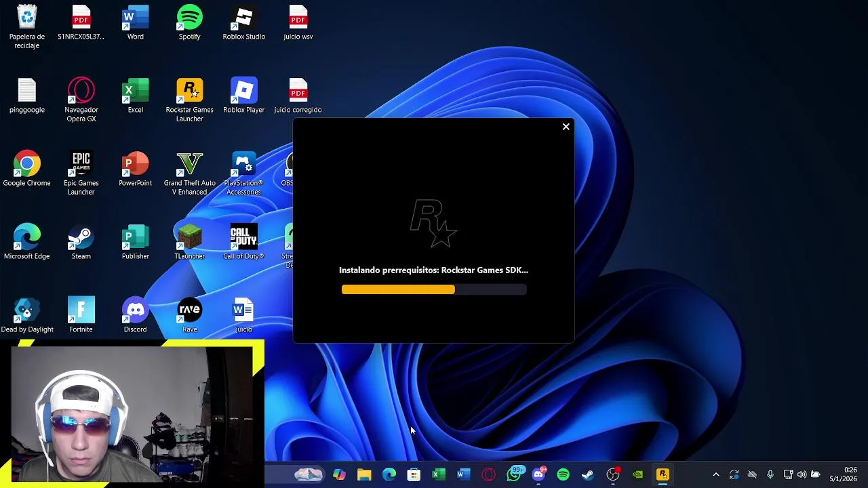Image resolution: width=868 pixels, height=488 pixels.
Task: Select the juicio Word document on desktop
Action: pyautogui.click(x=243, y=315)
